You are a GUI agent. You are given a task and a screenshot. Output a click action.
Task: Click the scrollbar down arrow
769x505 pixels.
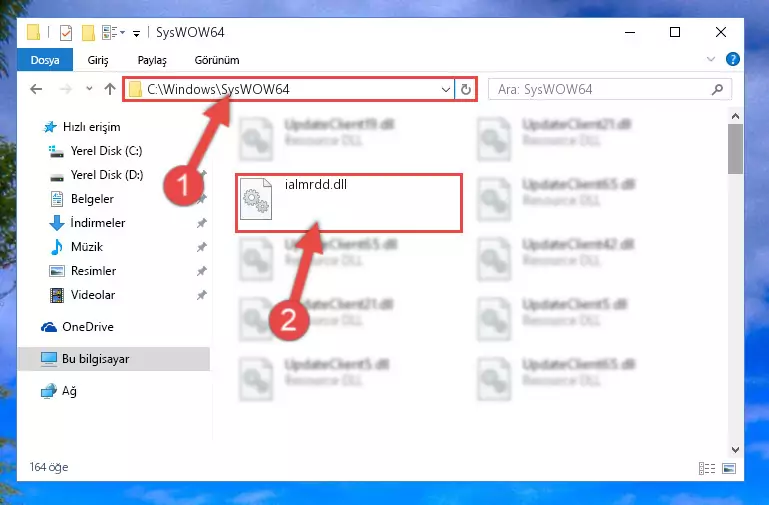coord(735,450)
